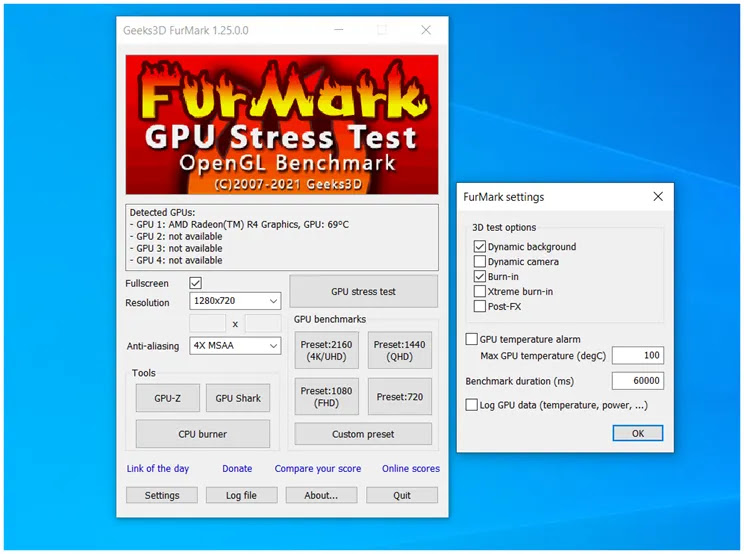Start the GPU stress test
The width and height of the screenshot is (744, 554).
click(363, 292)
